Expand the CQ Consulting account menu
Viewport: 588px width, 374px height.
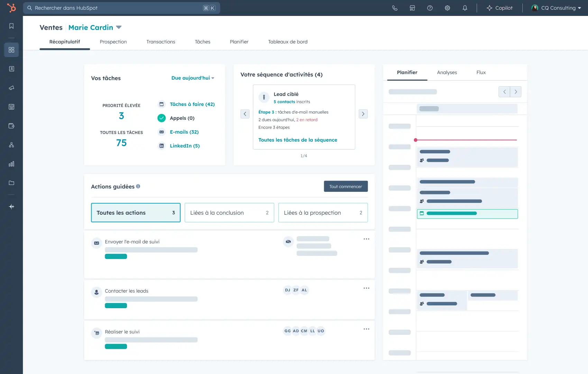click(557, 8)
